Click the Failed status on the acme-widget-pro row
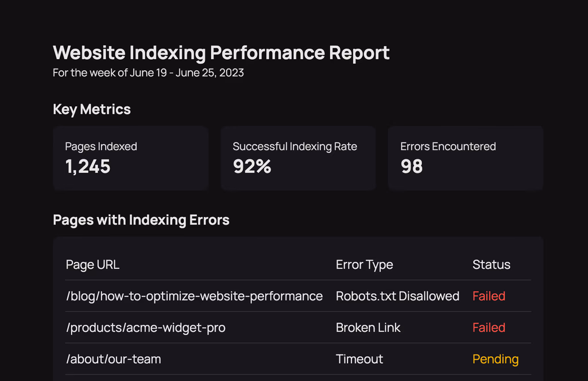The image size is (588, 381). pos(489,328)
